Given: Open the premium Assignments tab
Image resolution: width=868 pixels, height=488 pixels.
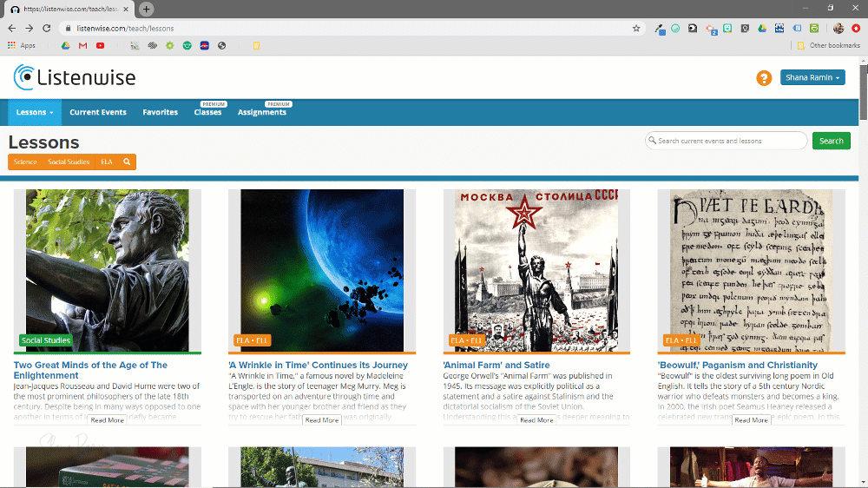Looking at the screenshot, I should click(262, 112).
